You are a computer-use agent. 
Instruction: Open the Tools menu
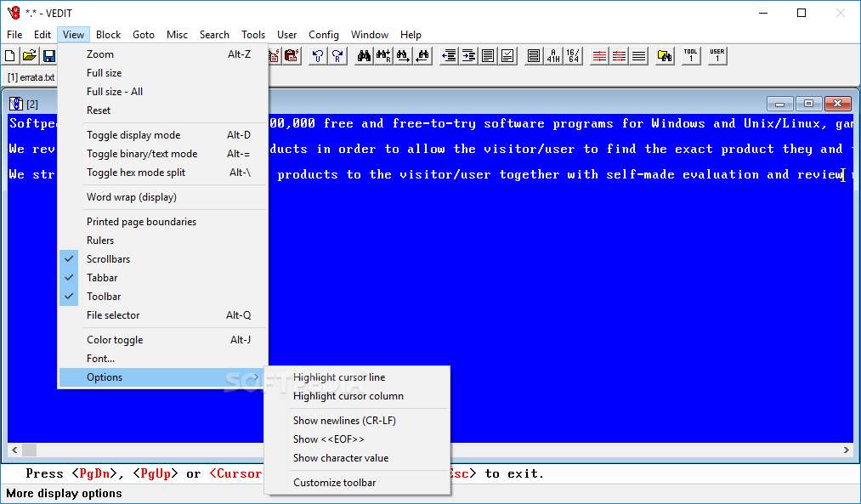coord(253,35)
